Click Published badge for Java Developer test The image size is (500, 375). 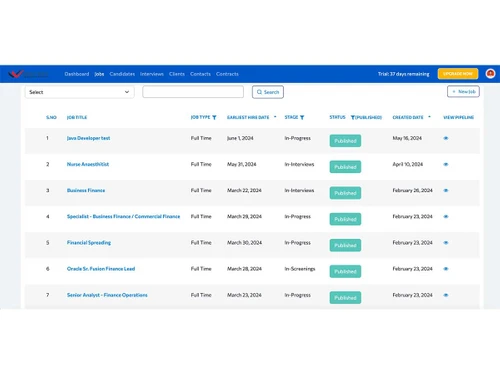(345, 141)
